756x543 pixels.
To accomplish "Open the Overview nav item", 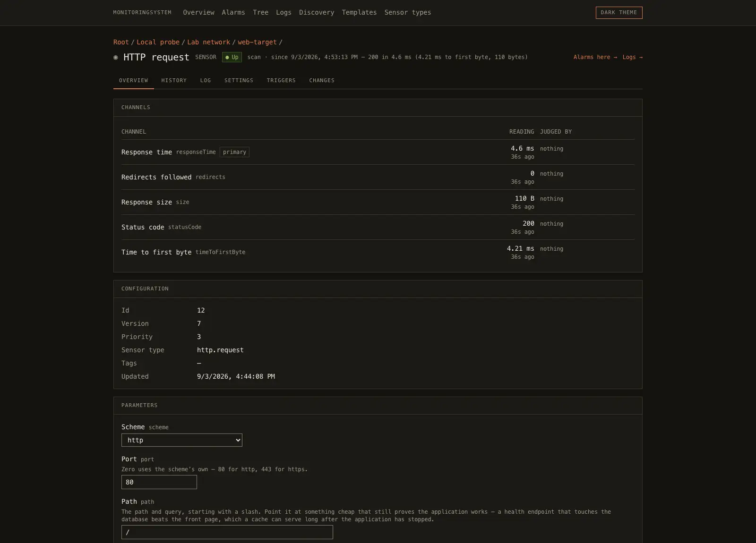I will (x=198, y=13).
